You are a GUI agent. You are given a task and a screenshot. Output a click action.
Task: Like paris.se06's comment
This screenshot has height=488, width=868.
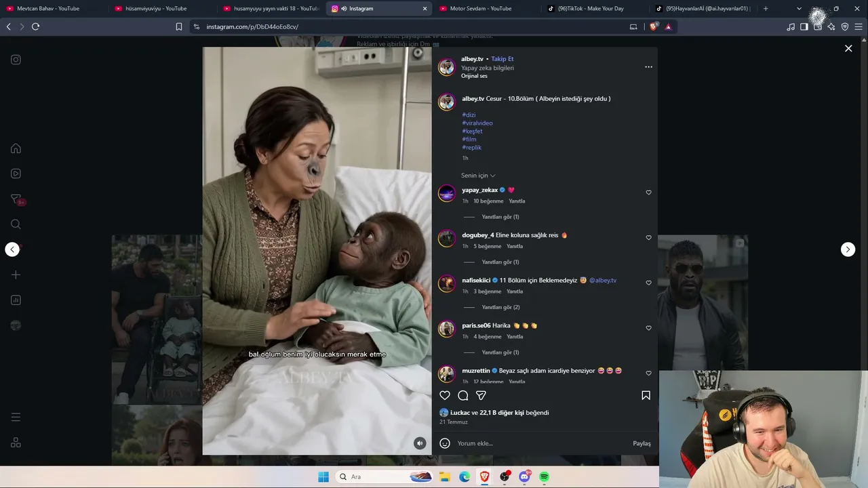(x=648, y=328)
